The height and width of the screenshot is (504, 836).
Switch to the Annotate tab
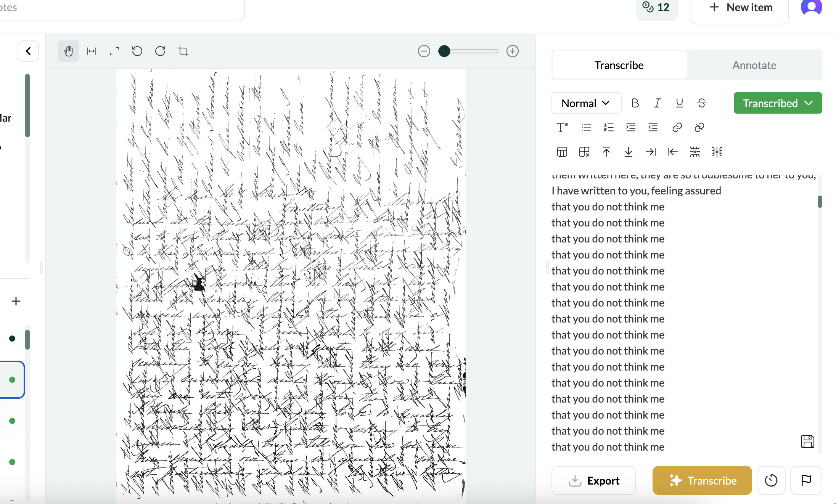[754, 65]
